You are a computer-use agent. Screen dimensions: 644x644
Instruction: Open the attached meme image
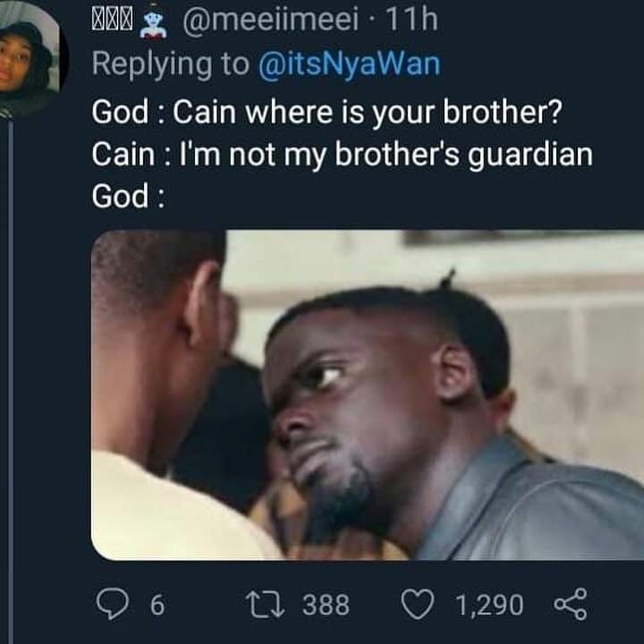tap(368, 395)
